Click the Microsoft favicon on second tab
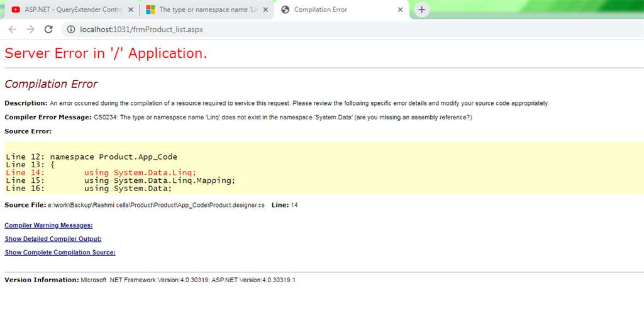Viewport: 644px width, 335px height. click(151, 9)
